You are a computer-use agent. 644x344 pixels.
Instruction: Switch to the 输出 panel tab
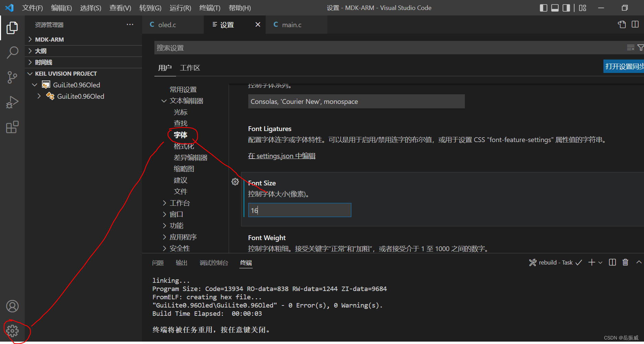tap(182, 263)
